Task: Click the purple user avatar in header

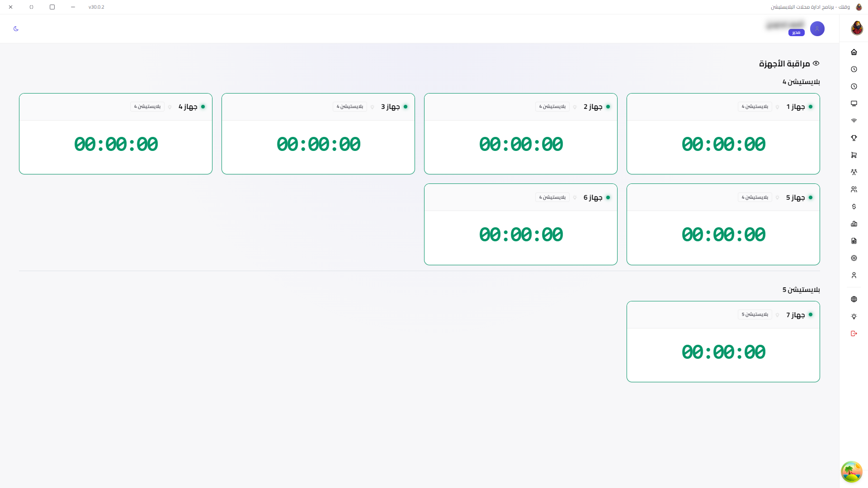Action: [817, 29]
